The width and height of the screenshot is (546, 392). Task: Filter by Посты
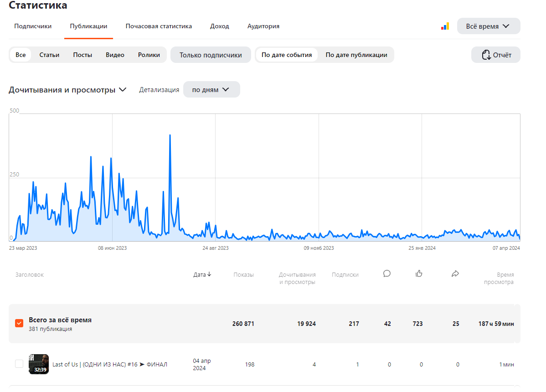tap(82, 55)
